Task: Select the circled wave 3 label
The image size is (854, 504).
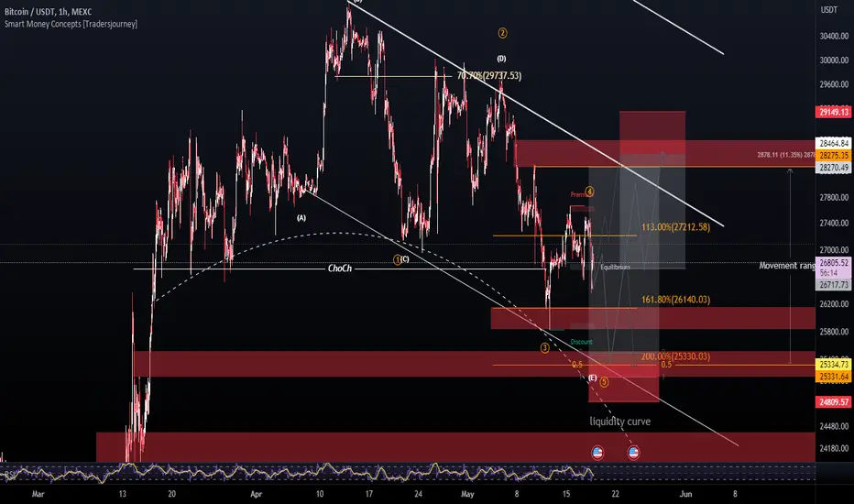Action: point(544,347)
